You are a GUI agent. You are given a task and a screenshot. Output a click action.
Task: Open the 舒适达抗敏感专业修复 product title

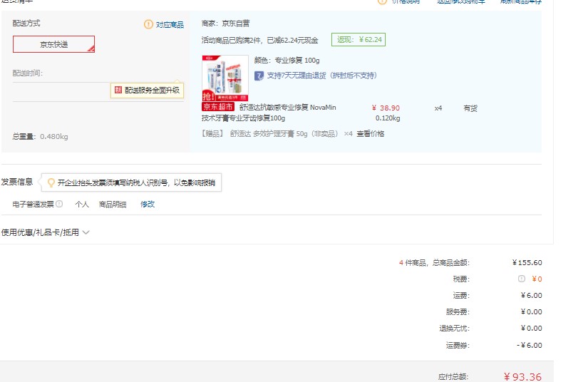coord(269,113)
